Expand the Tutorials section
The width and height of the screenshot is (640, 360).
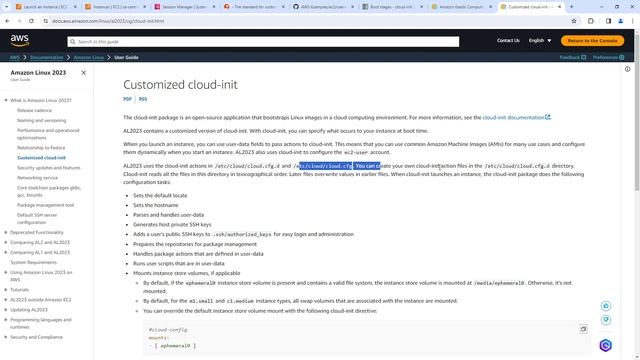coord(6,290)
